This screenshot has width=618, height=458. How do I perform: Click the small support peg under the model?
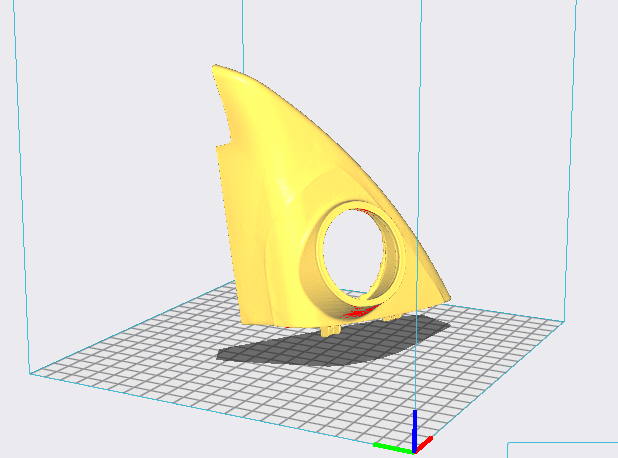click(x=330, y=331)
